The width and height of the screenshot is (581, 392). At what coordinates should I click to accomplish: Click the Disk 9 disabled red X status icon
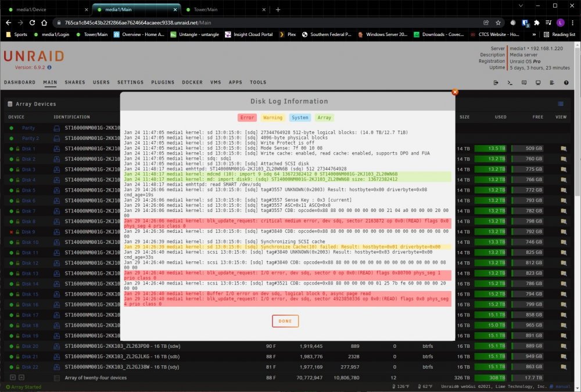(11, 232)
